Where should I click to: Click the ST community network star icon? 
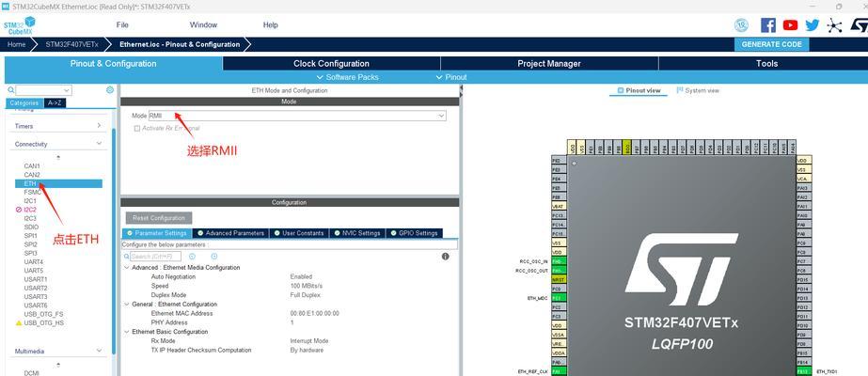coord(834,25)
